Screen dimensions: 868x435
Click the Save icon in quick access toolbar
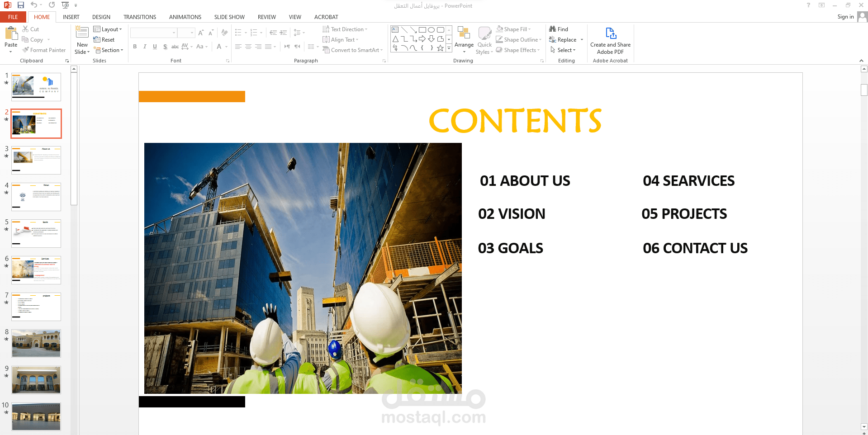click(21, 5)
